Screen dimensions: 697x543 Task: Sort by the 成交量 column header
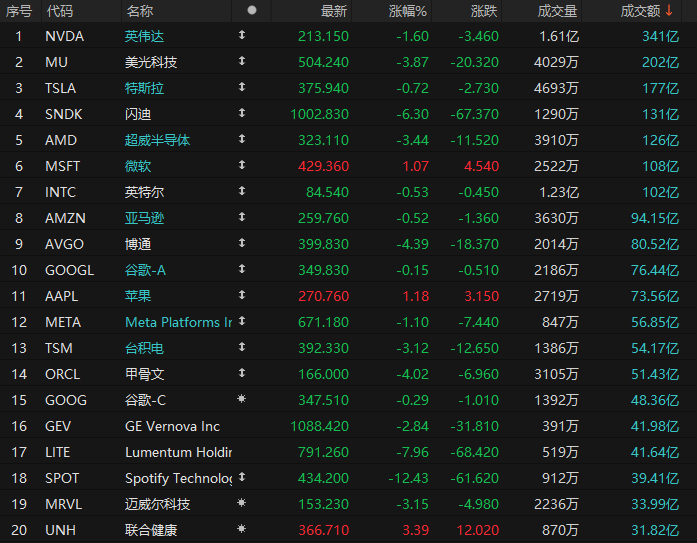click(x=557, y=11)
